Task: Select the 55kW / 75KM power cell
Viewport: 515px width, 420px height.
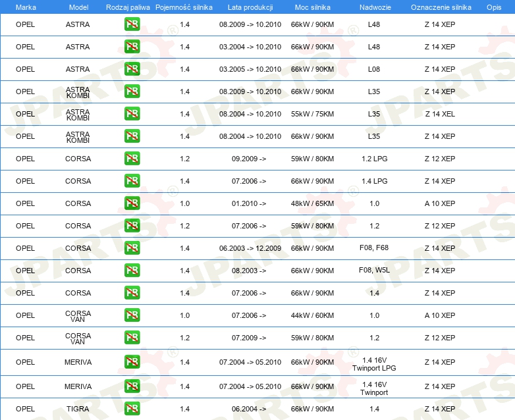Action: [x=312, y=114]
